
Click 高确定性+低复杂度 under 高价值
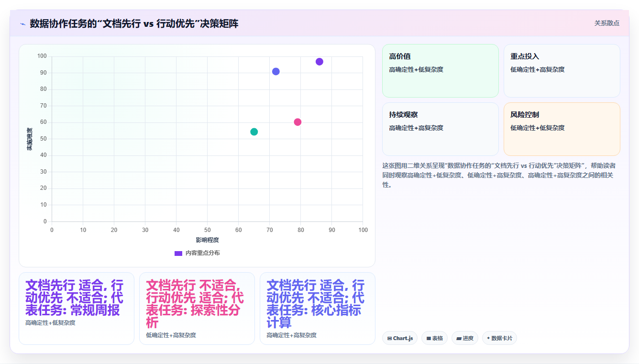[x=416, y=69]
